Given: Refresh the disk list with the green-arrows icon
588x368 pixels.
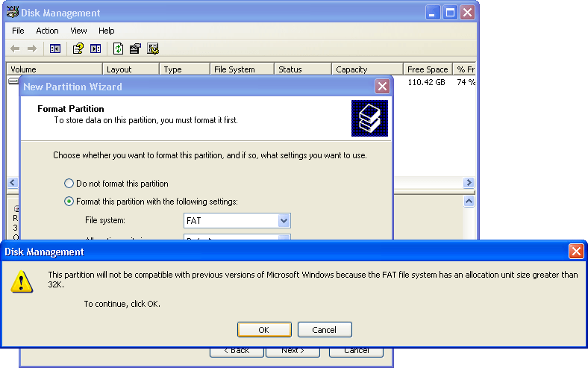Looking at the screenshot, I should tap(118, 49).
